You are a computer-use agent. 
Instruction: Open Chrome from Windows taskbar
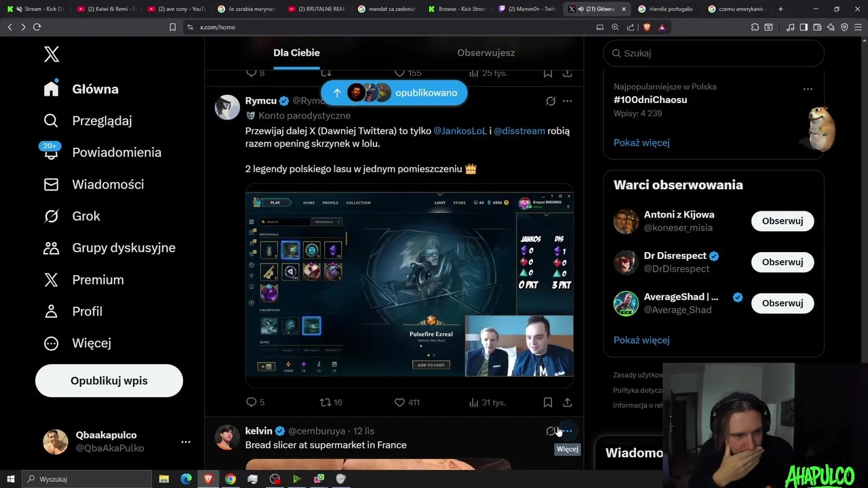231,479
